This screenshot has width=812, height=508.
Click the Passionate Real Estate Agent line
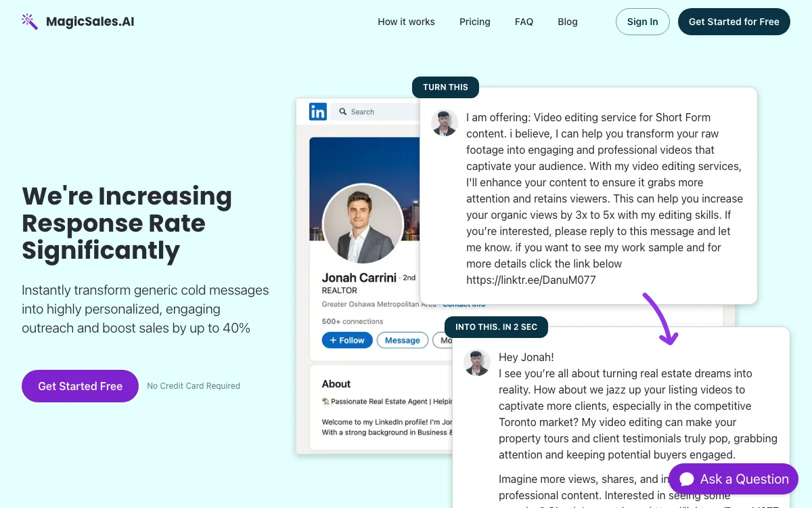coord(387,402)
